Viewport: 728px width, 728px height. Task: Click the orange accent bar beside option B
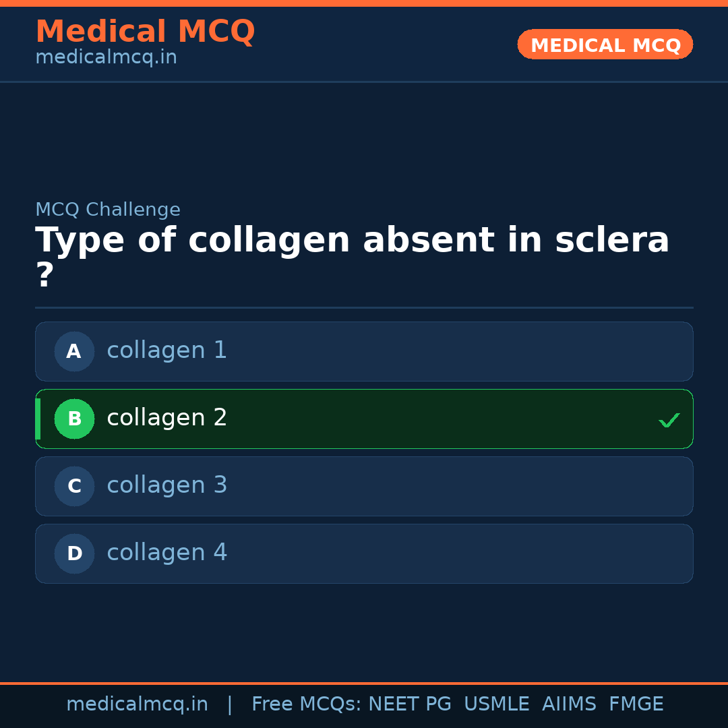tap(38, 419)
